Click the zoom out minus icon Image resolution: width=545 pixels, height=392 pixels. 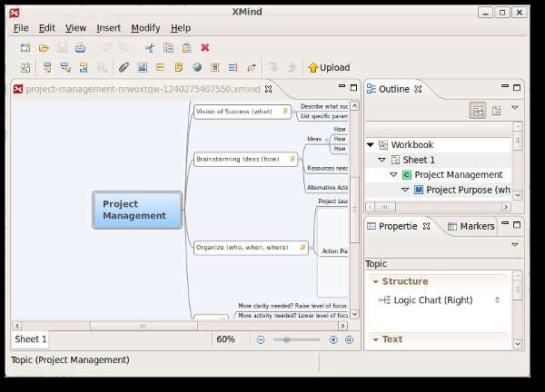coord(261,339)
